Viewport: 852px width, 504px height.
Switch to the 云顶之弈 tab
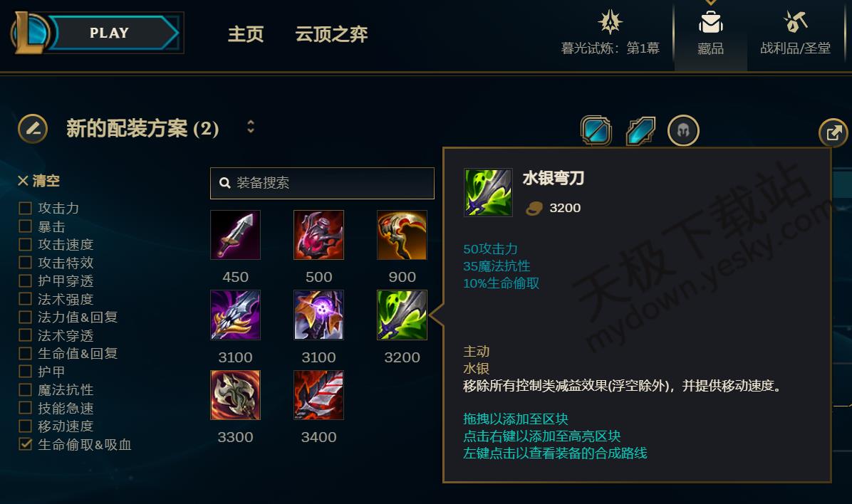(331, 34)
